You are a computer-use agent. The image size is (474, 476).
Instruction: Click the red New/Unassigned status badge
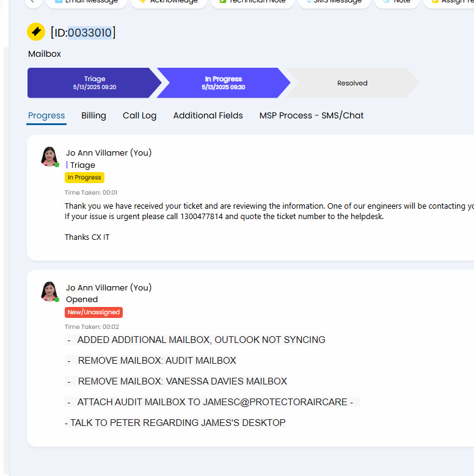pos(93,312)
